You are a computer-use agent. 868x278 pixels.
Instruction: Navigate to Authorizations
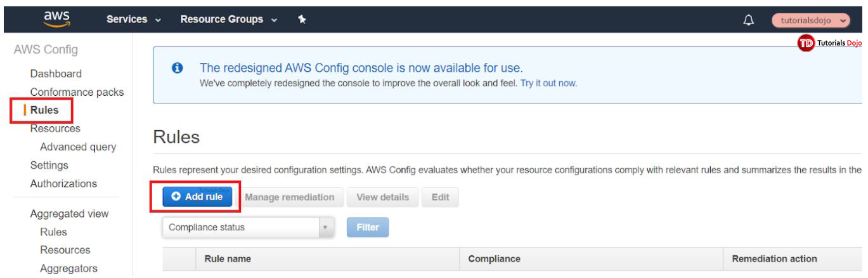click(63, 184)
